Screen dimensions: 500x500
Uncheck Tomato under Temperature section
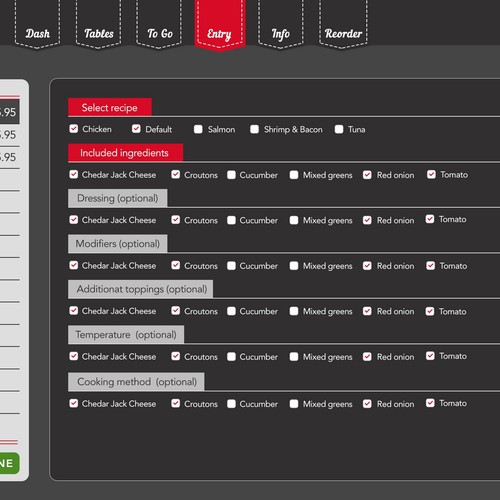pos(430,356)
